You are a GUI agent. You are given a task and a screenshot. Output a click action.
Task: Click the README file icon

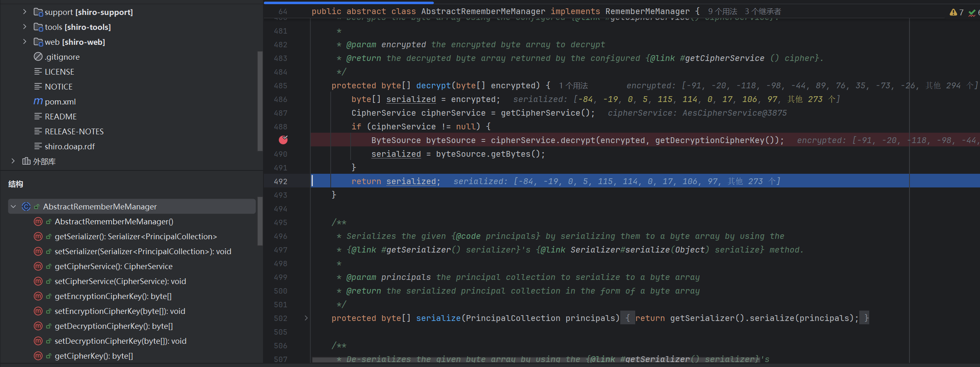coord(38,117)
